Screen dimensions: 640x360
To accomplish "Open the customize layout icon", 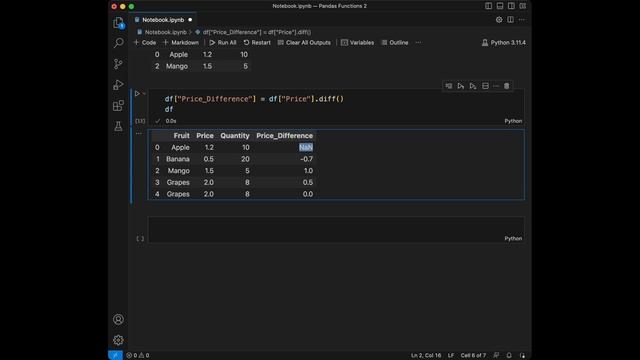I will 523,6.
